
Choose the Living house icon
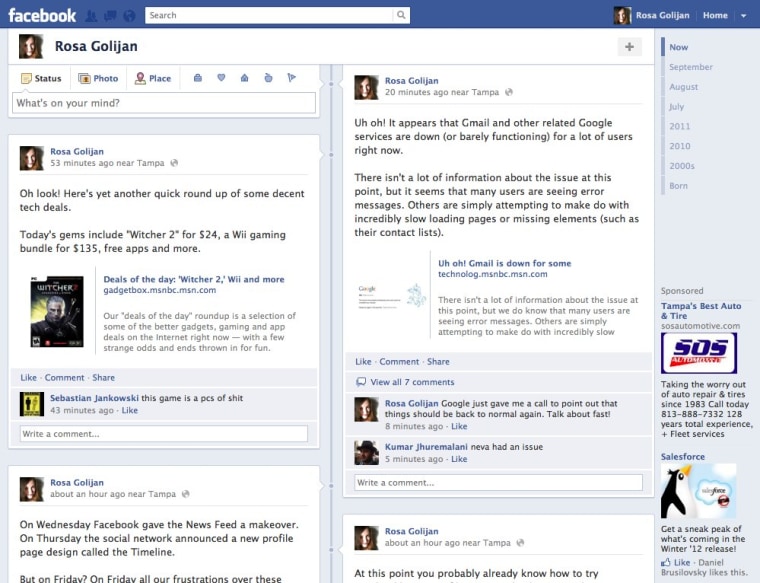point(244,78)
